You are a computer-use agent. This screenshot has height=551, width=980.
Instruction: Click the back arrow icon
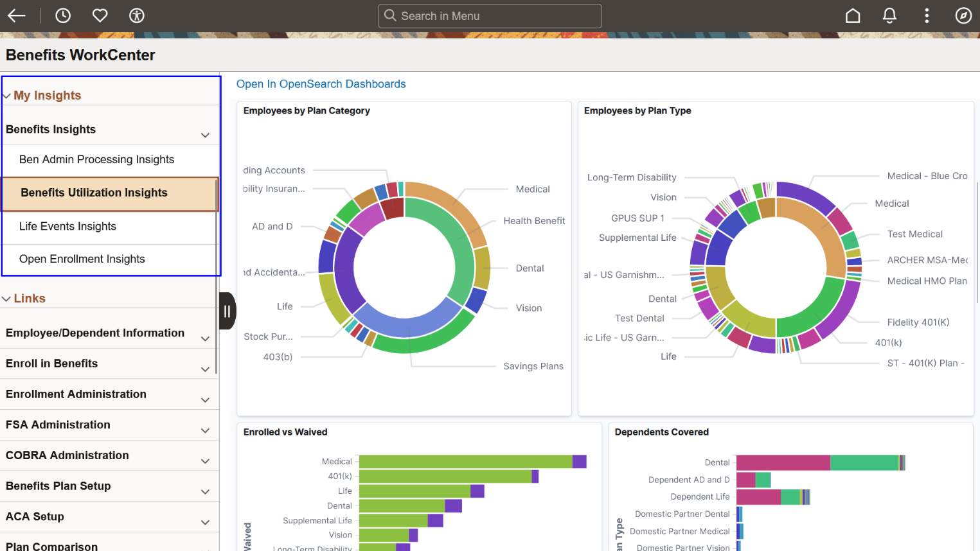pyautogui.click(x=17, y=15)
